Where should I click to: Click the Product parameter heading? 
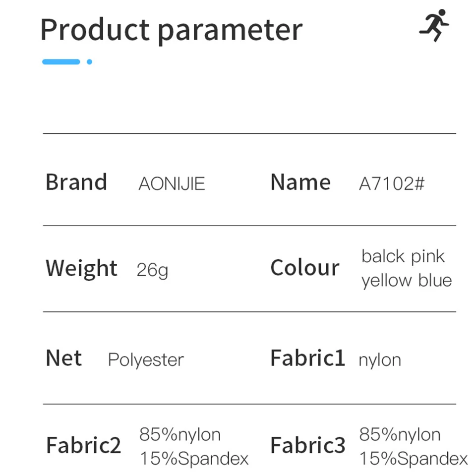pos(171,30)
